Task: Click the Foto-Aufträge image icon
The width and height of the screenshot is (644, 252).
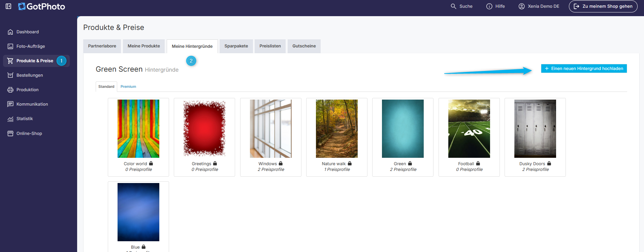Action: tap(10, 46)
